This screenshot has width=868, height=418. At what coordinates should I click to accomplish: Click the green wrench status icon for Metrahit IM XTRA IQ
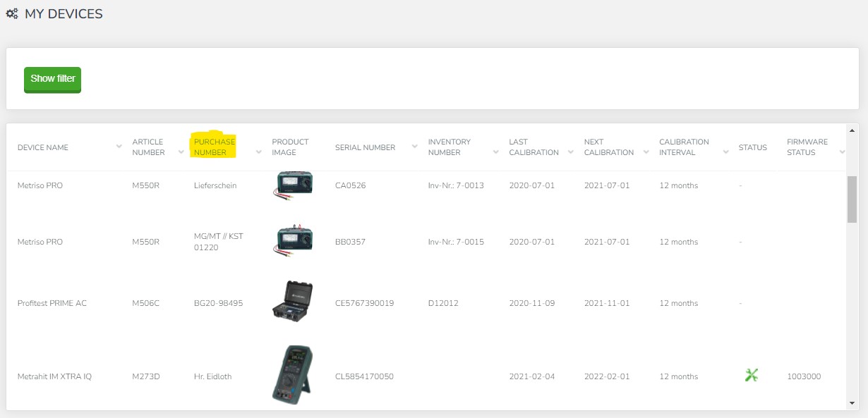[752, 375]
